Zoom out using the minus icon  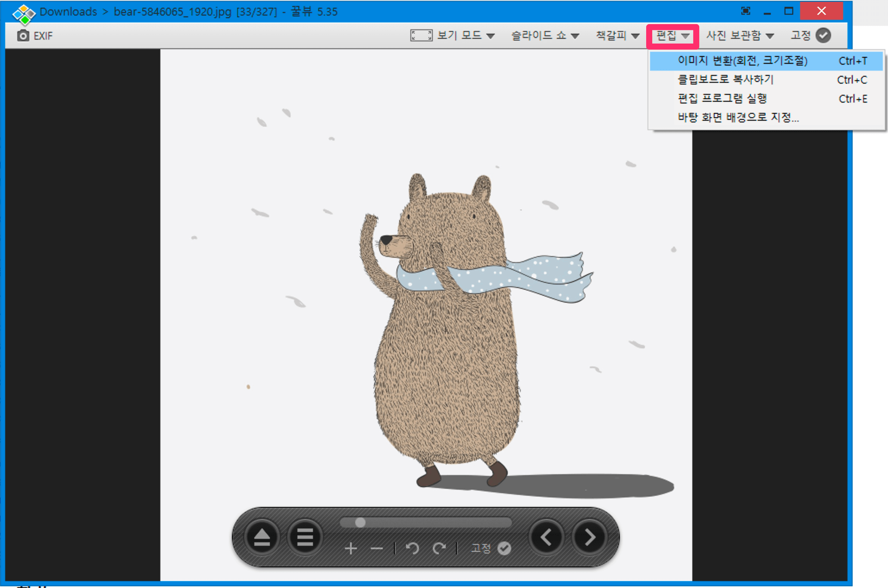(376, 549)
